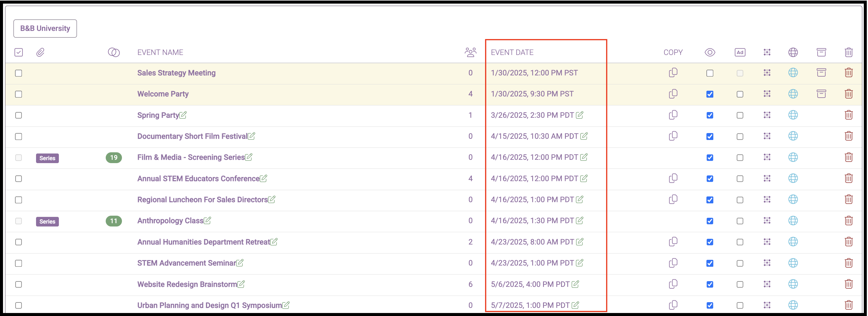The height and width of the screenshot is (316, 868).
Task: Copy the Sales Strategy Meeting event
Action: [673, 72]
